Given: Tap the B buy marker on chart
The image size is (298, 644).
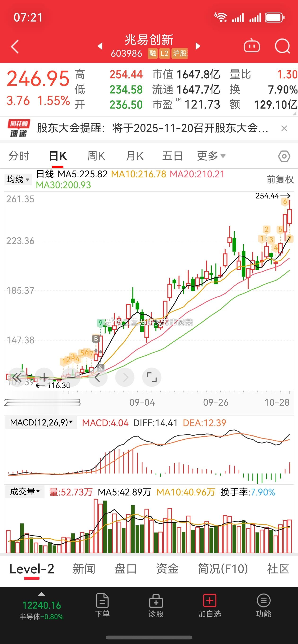Looking at the screenshot, I should 96,339.
